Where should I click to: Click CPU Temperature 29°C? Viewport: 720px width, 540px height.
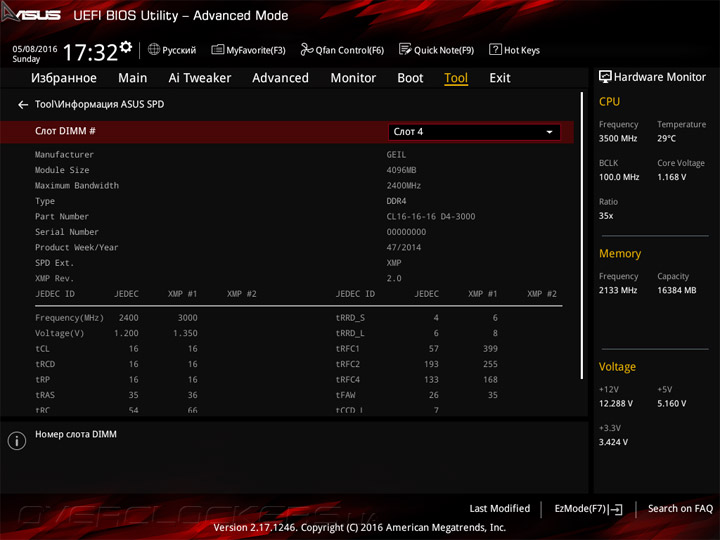666,138
